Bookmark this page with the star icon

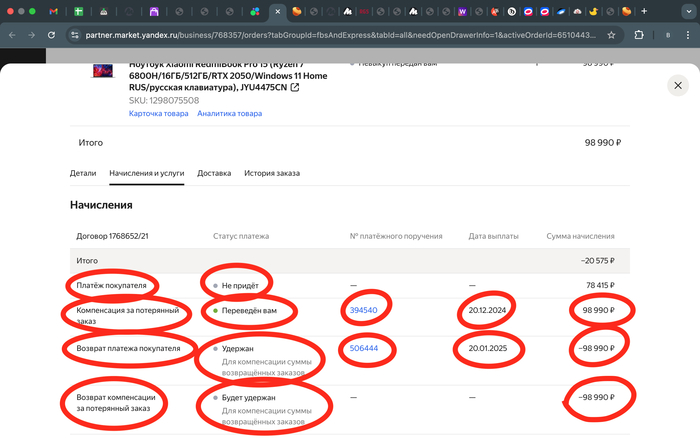click(x=611, y=34)
